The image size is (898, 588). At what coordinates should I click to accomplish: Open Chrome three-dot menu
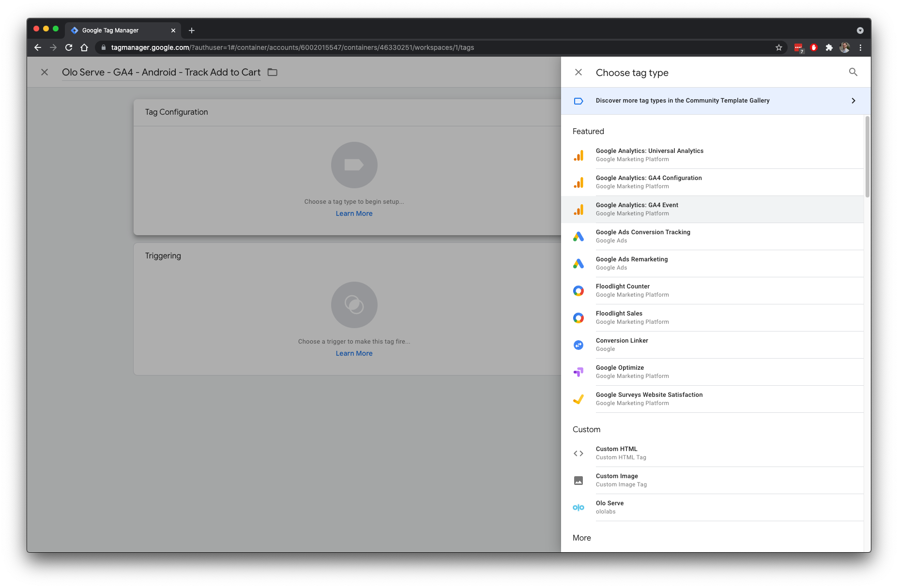tap(860, 47)
